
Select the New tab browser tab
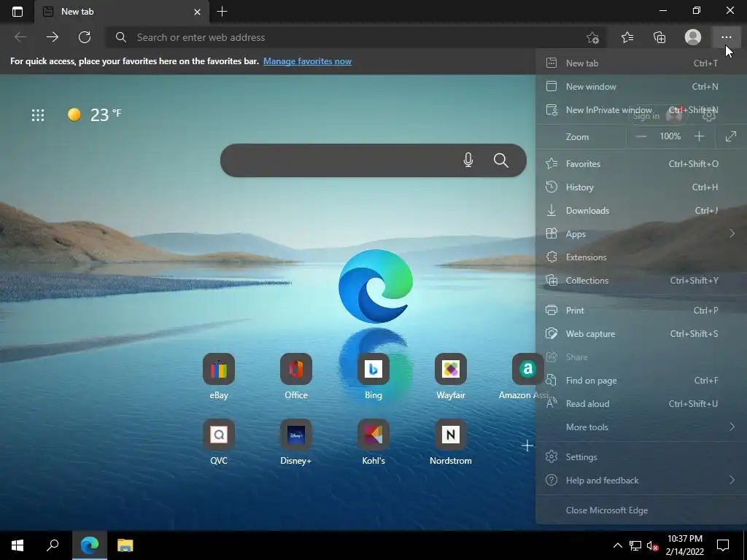[x=122, y=12]
